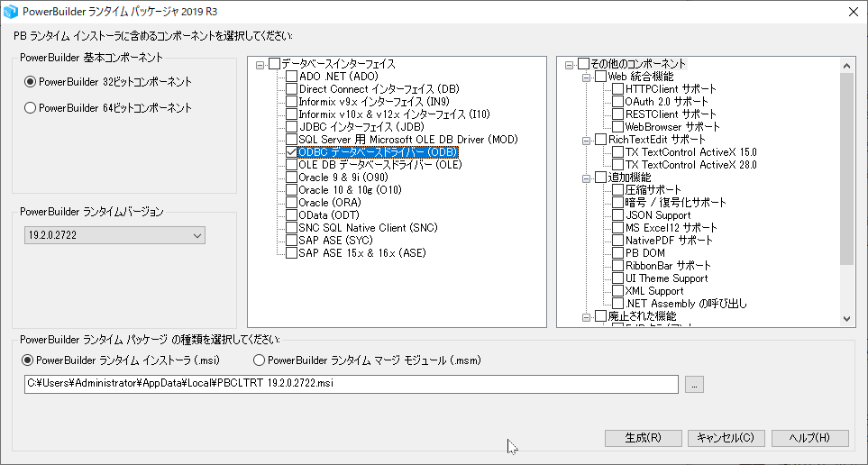
Task: Select PowerBuilder 32ビットコンポーネント radio button
Action: point(31,82)
